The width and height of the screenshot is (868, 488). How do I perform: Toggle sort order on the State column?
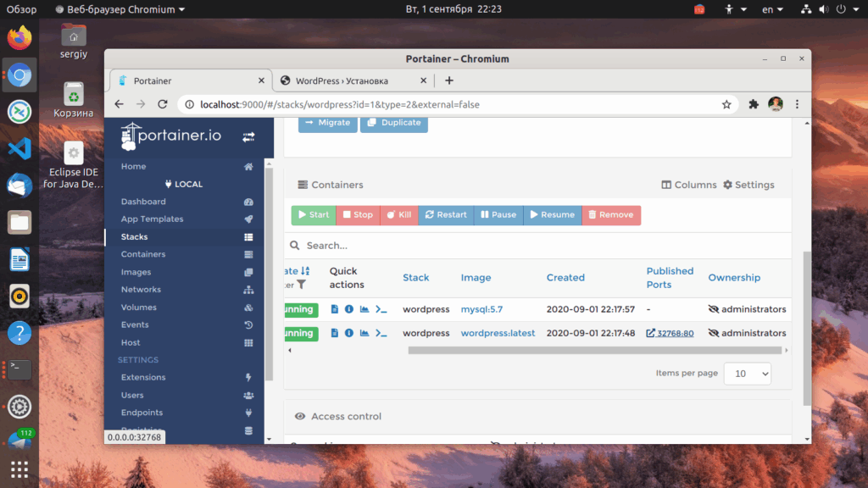tap(305, 271)
